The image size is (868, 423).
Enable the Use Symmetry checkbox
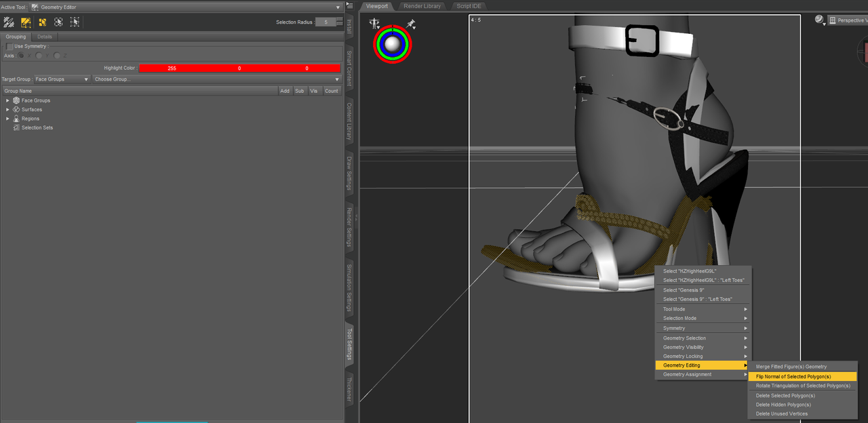pyautogui.click(x=9, y=46)
